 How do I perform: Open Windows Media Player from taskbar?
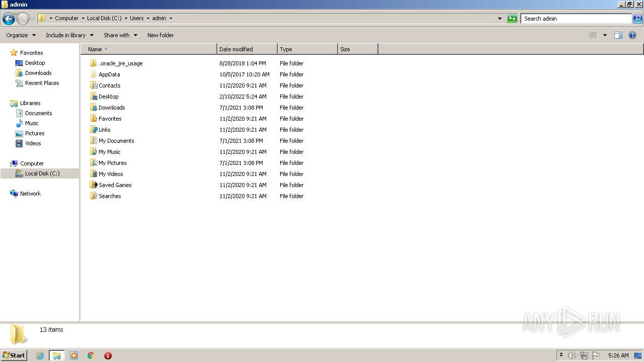click(x=74, y=355)
